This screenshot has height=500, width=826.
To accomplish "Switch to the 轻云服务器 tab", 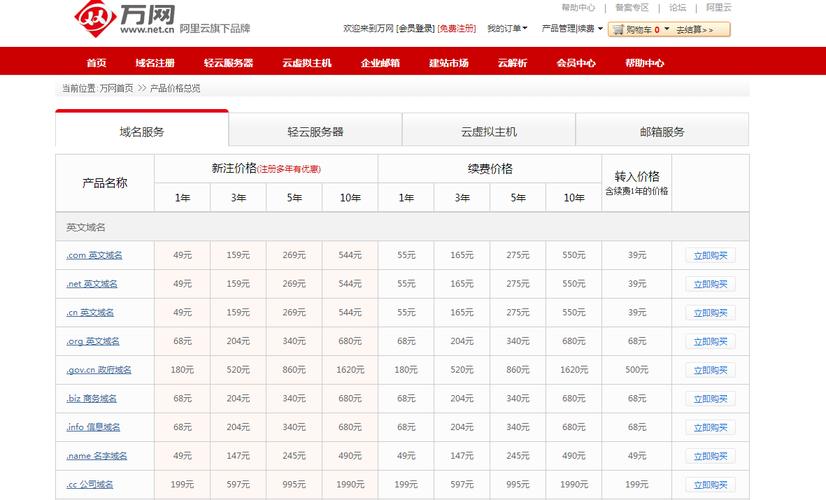I will [316, 132].
